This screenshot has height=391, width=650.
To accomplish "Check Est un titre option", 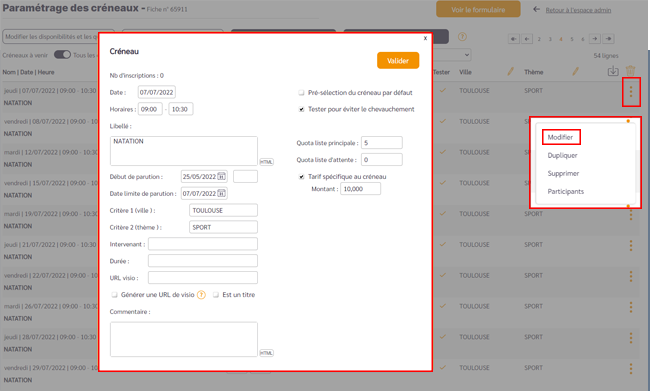I will (216, 295).
